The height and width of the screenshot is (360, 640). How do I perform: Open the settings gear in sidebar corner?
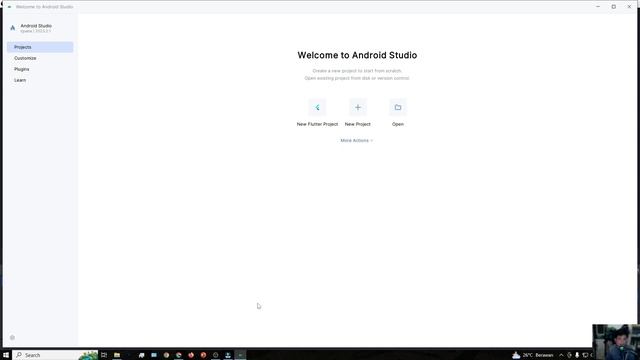12,338
